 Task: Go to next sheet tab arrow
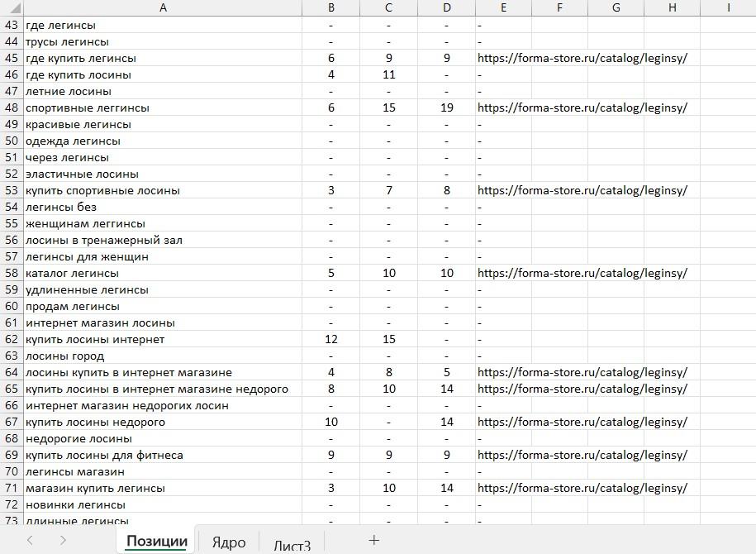[x=63, y=541]
